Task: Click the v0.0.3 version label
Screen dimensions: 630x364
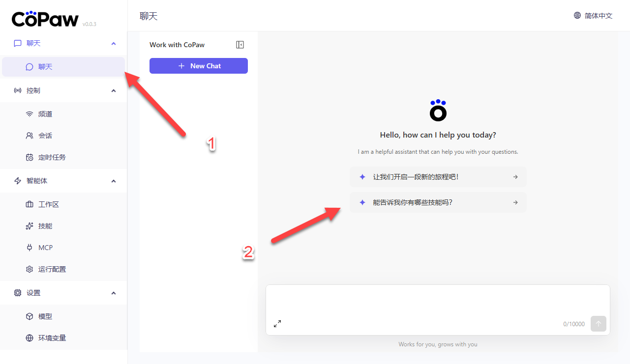Action: [90, 24]
